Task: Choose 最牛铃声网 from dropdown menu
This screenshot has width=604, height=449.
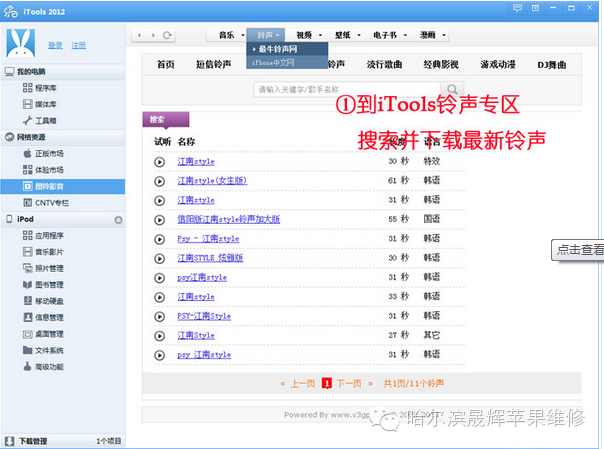Action: (x=287, y=49)
